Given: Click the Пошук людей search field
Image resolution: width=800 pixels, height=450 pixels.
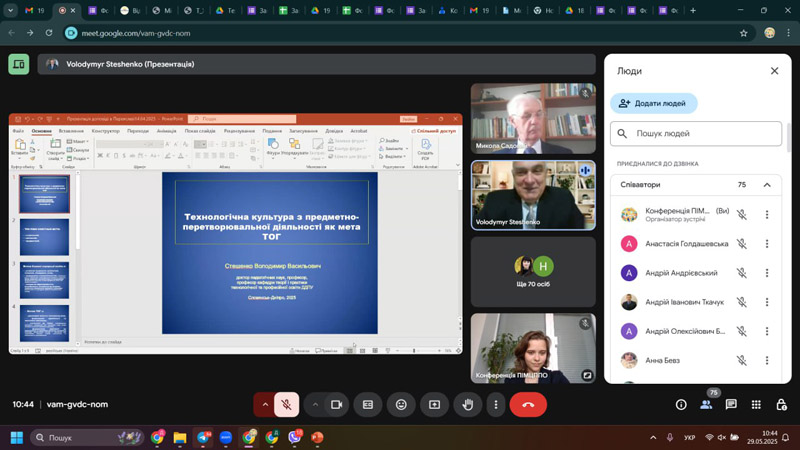Looking at the screenshot, I should point(698,134).
